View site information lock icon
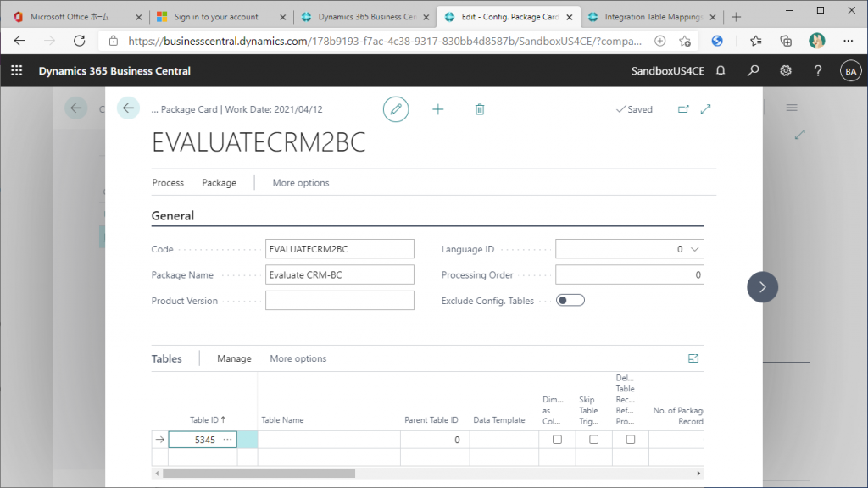 114,41
